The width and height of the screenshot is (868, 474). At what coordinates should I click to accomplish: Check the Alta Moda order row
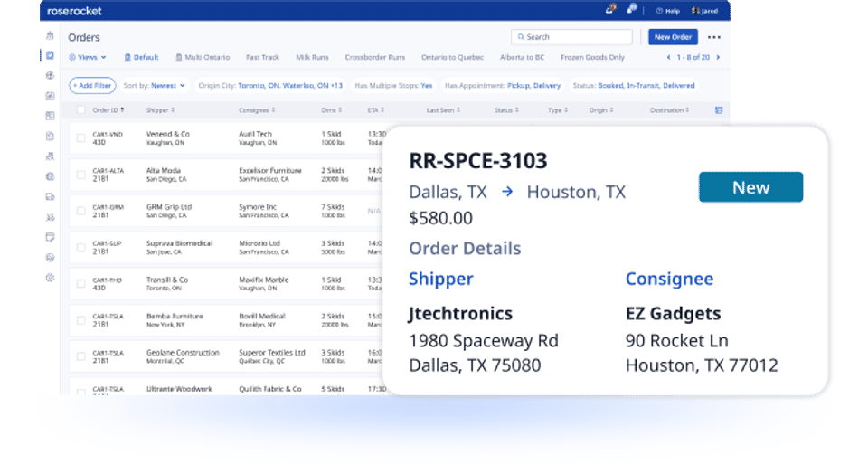tap(80, 175)
